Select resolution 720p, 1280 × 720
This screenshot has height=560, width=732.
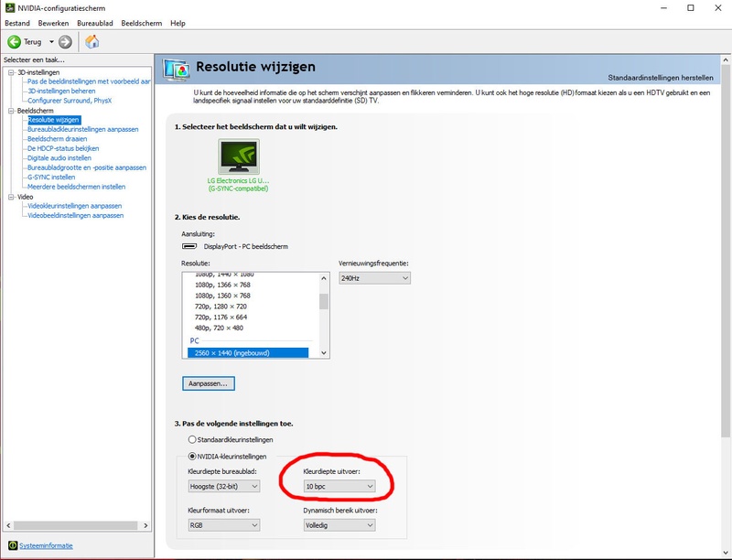pyautogui.click(x=221, y=307)
